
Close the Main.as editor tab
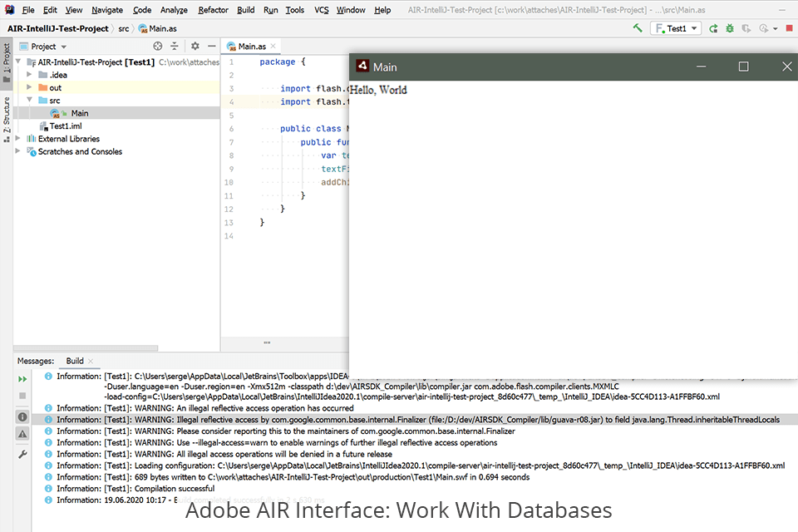click(x=273, y=47)
